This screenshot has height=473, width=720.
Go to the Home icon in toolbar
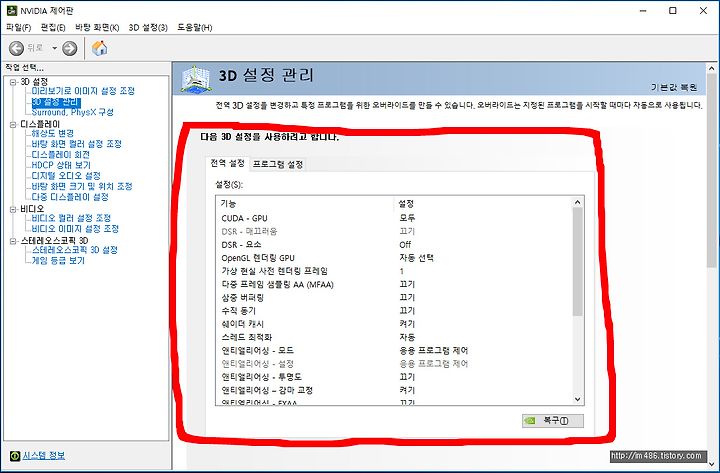pos(99,48)
